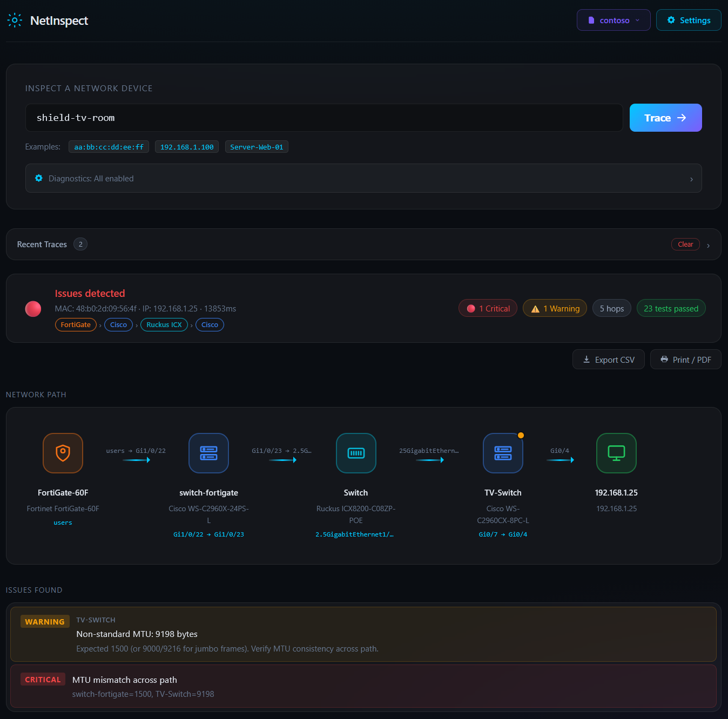728x719 pixels.
Task: Click the Gi0/4 link arrow
Action: coord(560,460)
